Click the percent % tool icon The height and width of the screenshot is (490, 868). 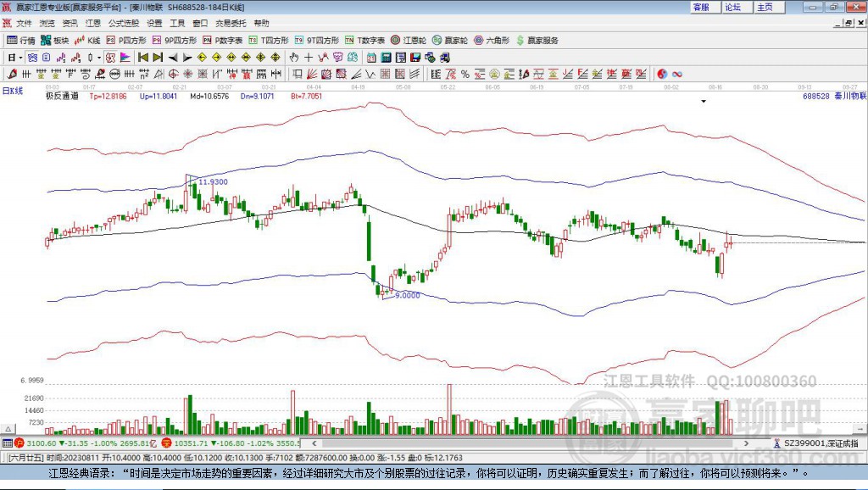[x=465, y=75]
